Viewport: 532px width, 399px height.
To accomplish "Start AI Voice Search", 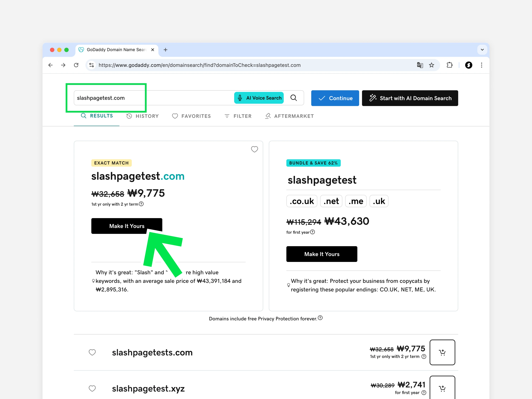I will [259, 98].
